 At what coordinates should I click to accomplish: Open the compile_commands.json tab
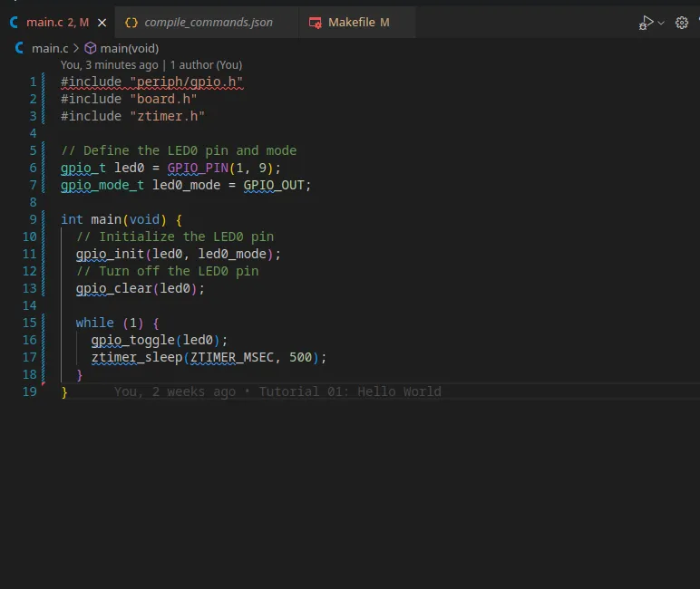tap(209, 23)
